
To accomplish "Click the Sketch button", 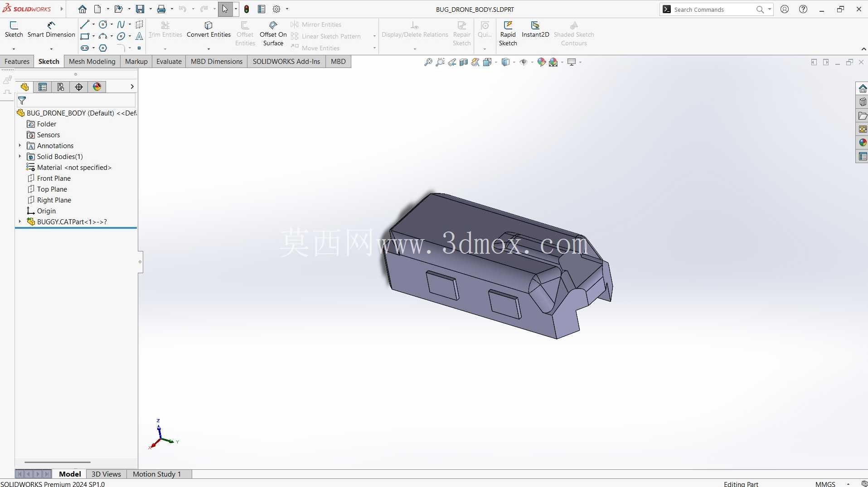I will [14, 29].
